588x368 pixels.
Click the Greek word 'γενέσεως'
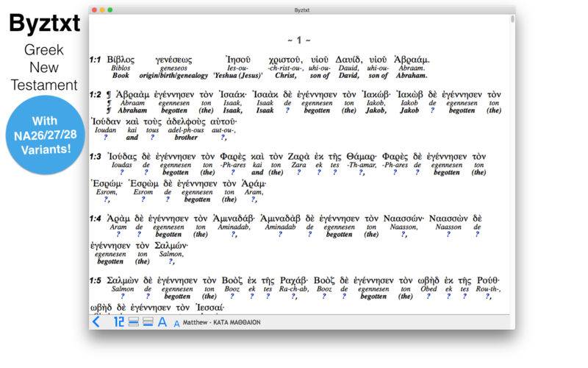click(173, 60)
